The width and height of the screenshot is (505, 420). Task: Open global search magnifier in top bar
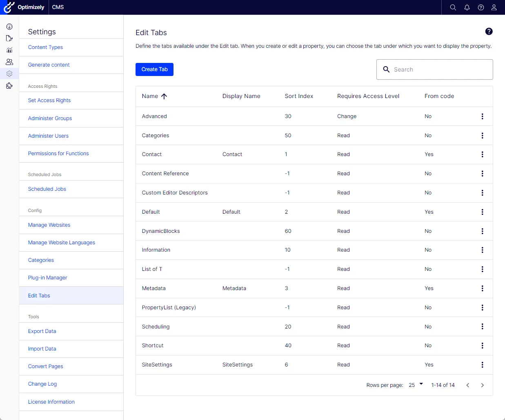click(453, 7)
